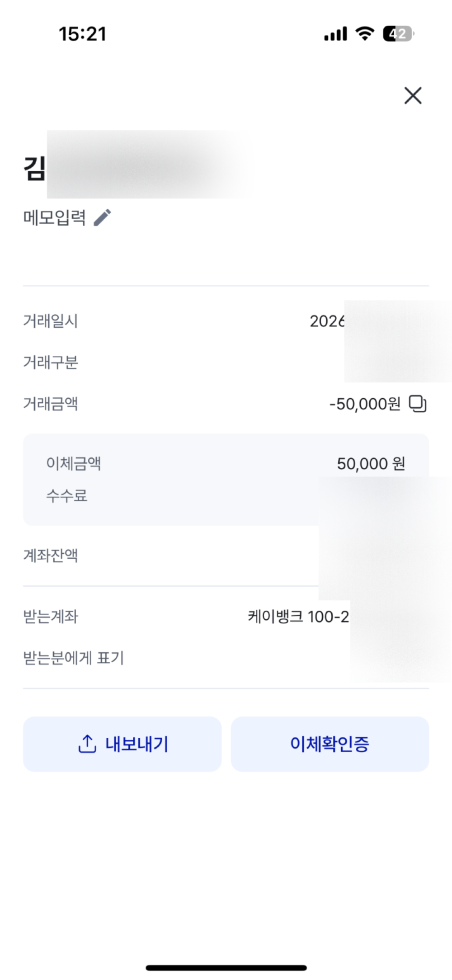452x980 pixels.
Task: Tap the home indicator bar
Action: [226, 968]
